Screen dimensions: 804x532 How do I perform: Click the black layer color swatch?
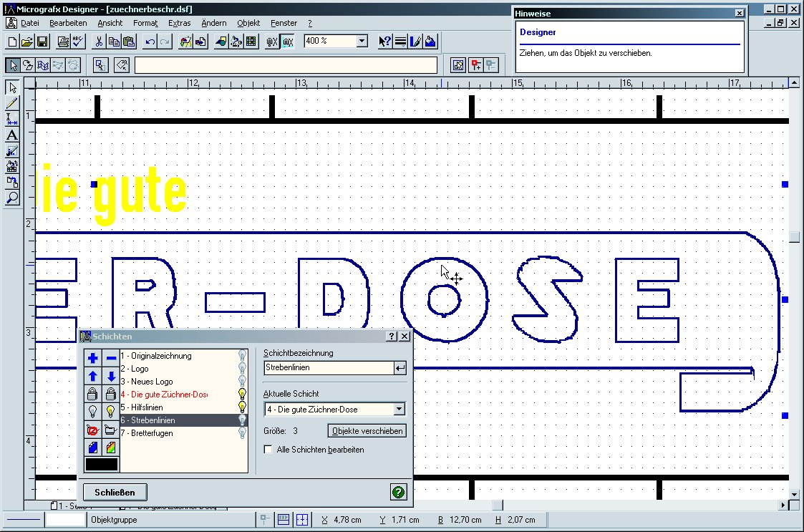(x=102, y=465)
